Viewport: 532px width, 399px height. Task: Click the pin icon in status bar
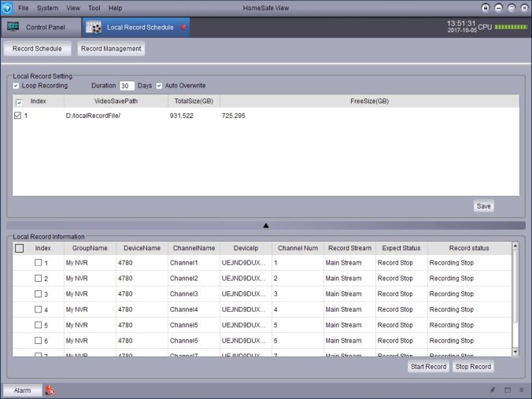493,390
